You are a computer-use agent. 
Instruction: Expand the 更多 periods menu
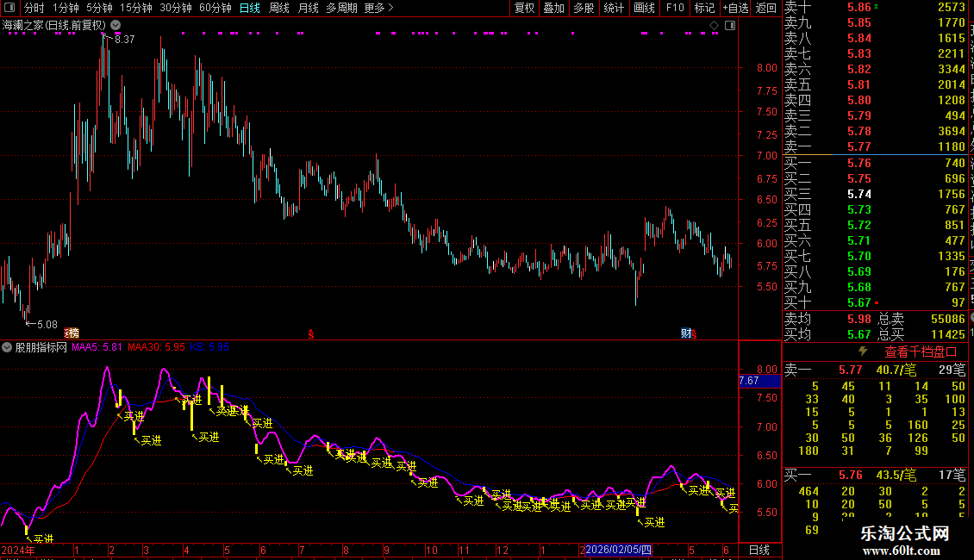click(378, 8)
